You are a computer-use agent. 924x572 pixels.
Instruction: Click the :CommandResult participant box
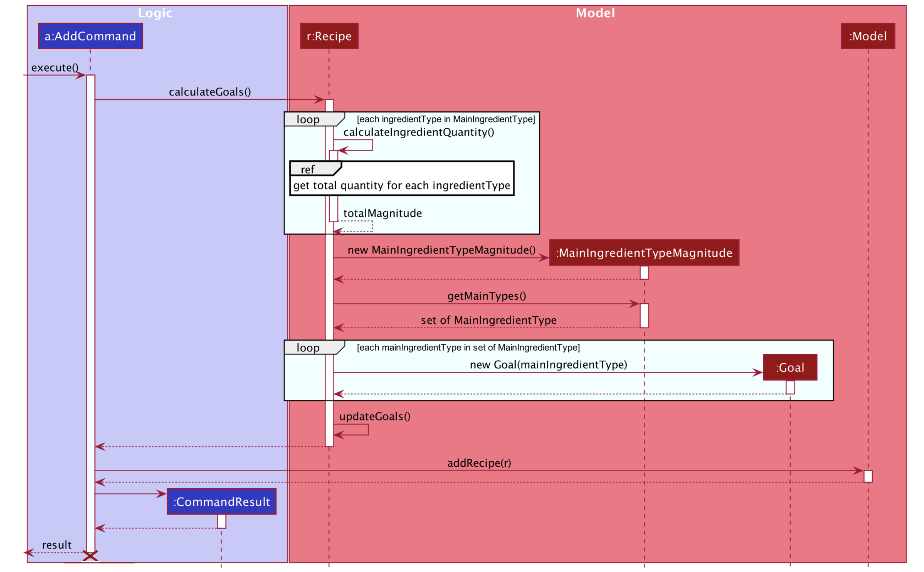[x=221, y=502]
